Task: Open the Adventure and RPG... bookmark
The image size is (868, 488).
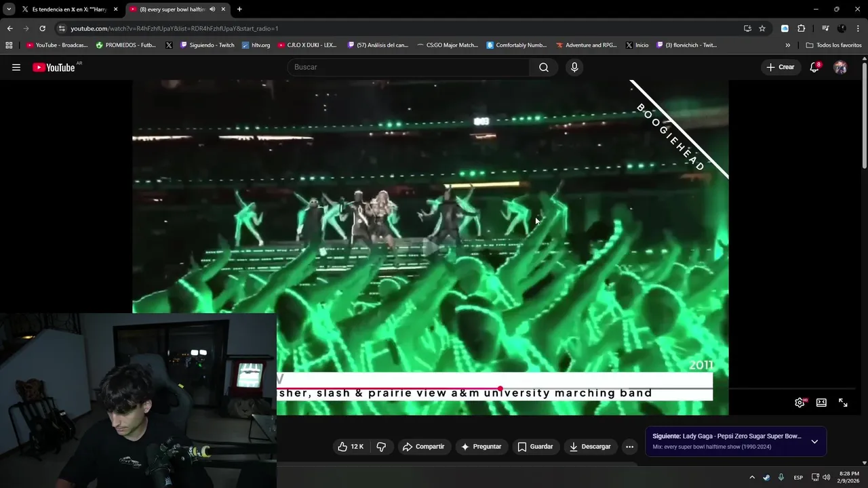Action: tap(587, 45)
